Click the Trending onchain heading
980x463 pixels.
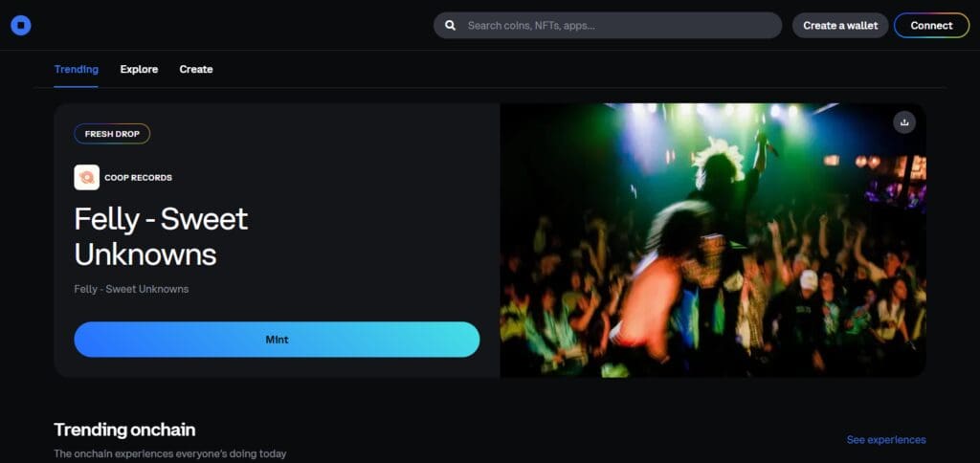pos(125,430)
